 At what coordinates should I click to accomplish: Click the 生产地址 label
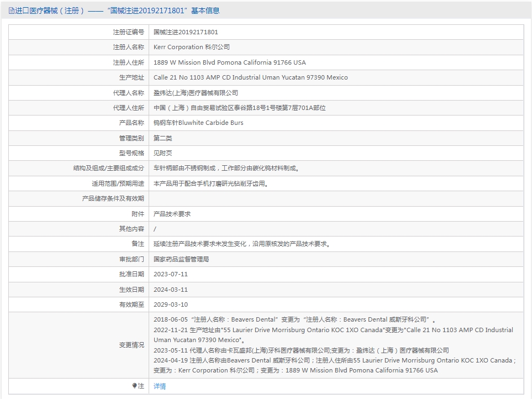pos(131,77)
